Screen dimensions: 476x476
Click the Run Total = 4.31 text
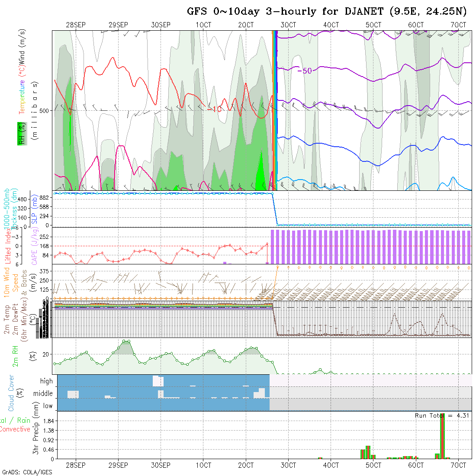pos(441,415)
